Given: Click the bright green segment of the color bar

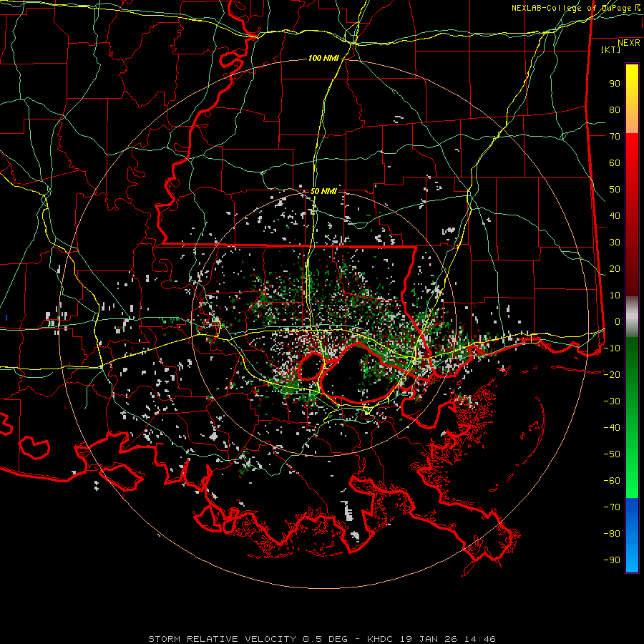Looking at the screenshot, I should tap(632, 477).
